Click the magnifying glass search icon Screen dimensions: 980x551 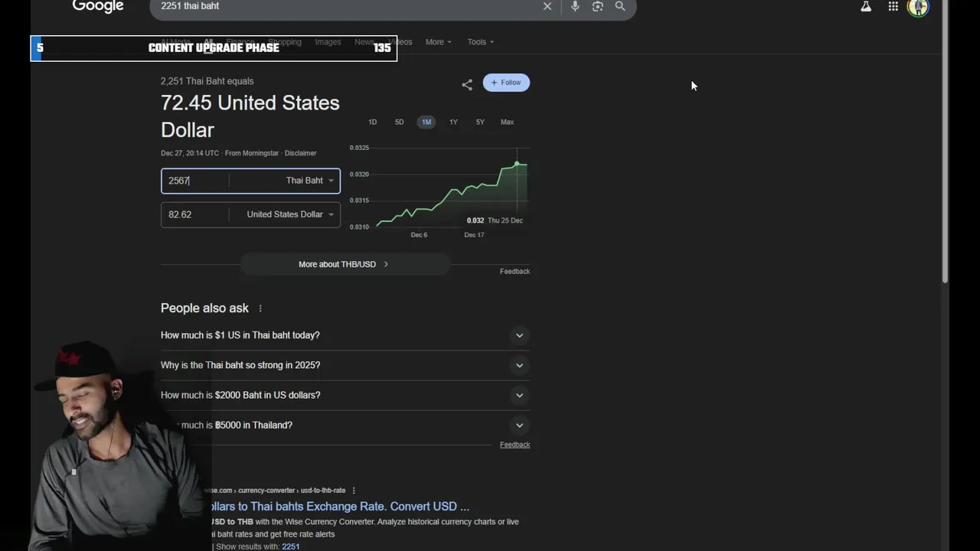[620, 6]
